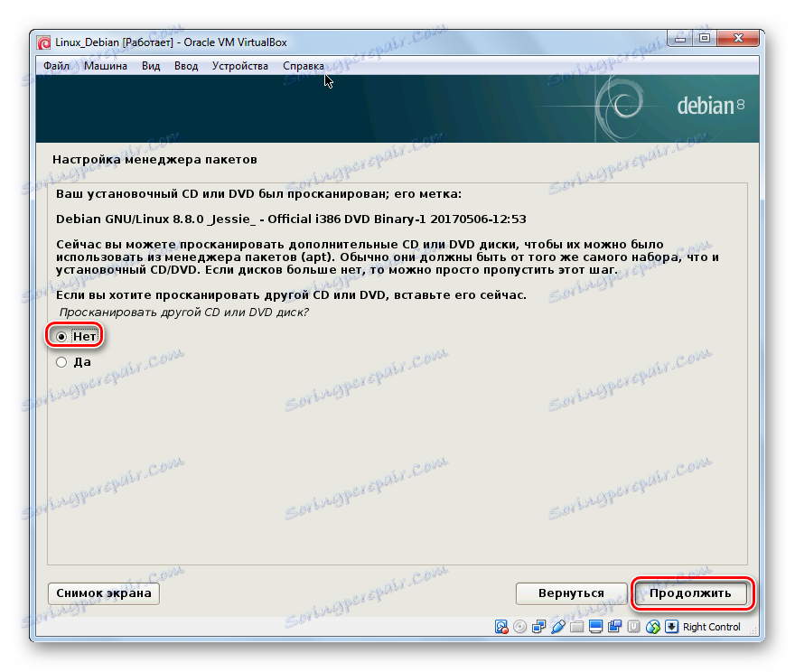Viewport: 795px width, 672px height.
Task: Open the Файл menu
Action: click(x=56, y=66)
